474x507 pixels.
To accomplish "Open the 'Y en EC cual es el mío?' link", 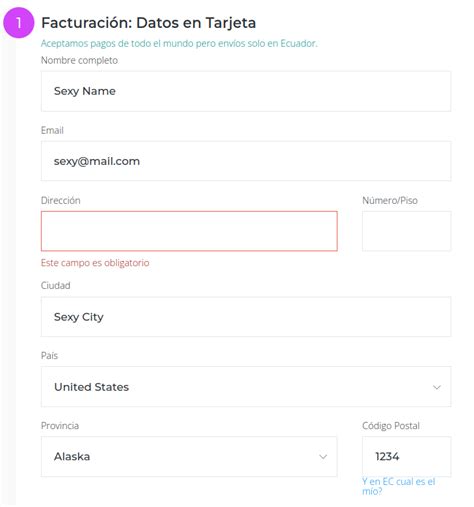I will [x=399, y=486].
